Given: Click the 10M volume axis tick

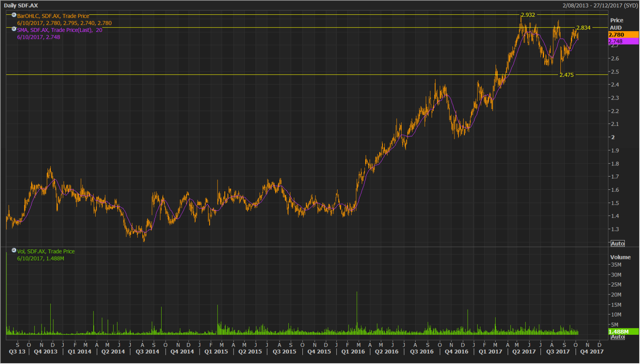Looking at the screenshot, I should (x=616, y=315).
